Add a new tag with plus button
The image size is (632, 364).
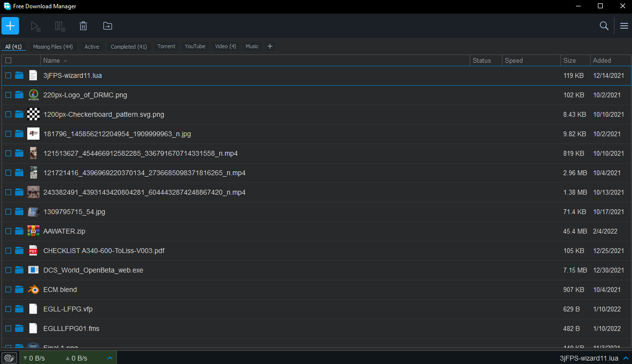coord(270,46)
